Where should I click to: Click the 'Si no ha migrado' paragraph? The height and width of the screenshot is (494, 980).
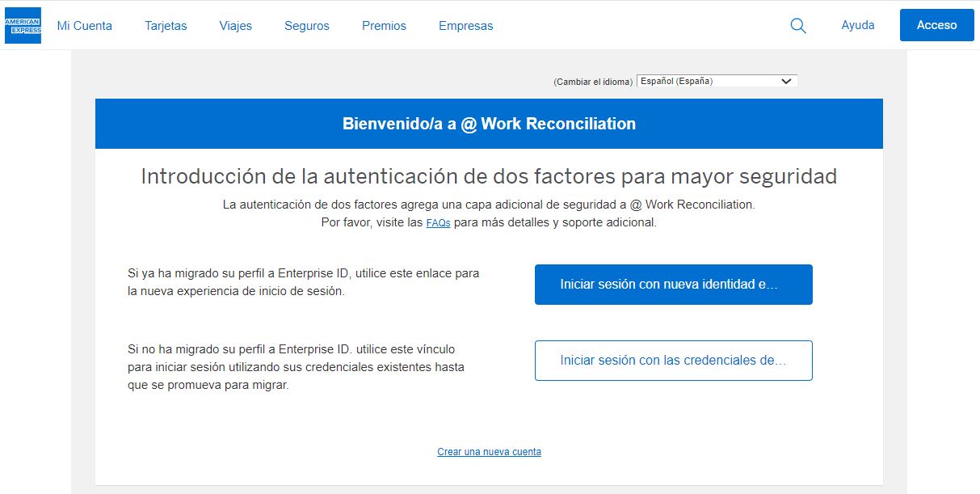coord(296,367)
